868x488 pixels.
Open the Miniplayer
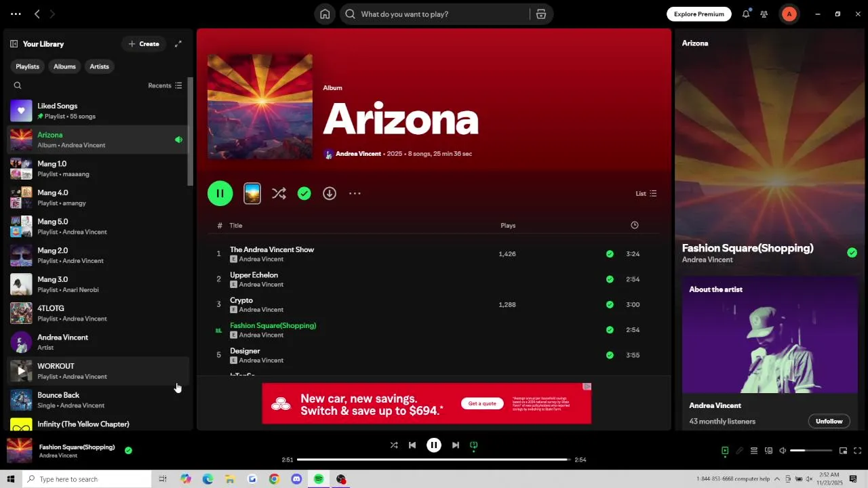843,451
